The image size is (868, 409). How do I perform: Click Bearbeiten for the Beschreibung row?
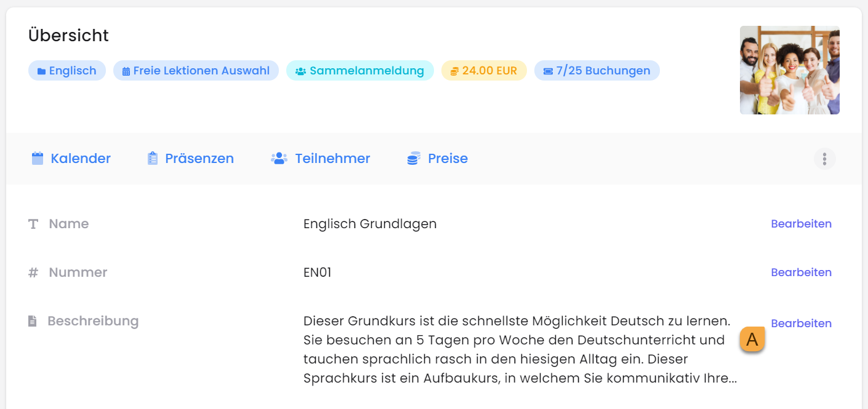(801, 324)
